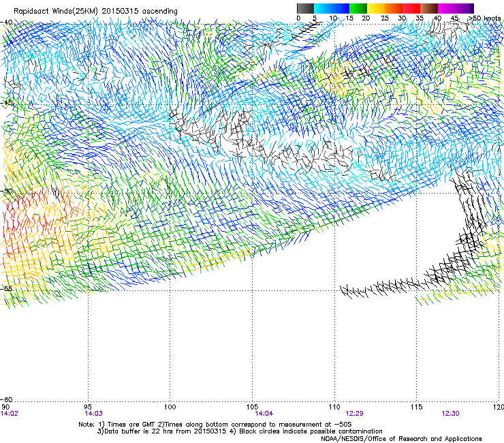Click the '-45' latitude axis label
Screen dimensions: 504x443
pos(6,103)
